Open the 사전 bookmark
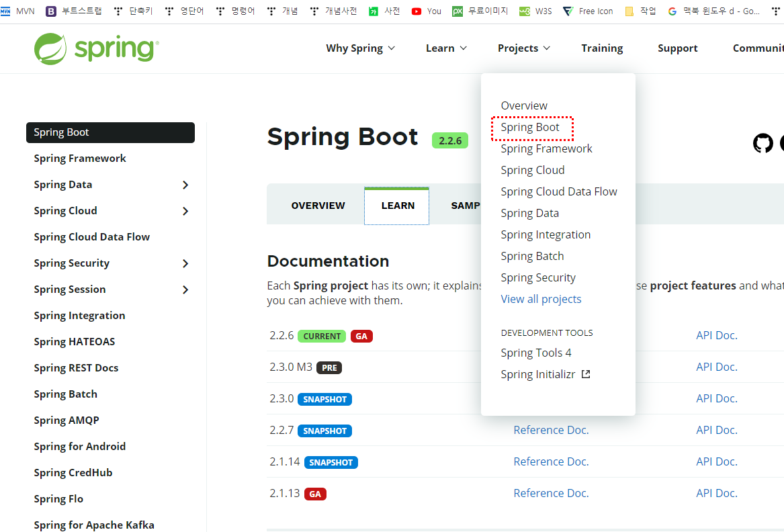This screenshot has width=784, height=532. coord(384,11)
